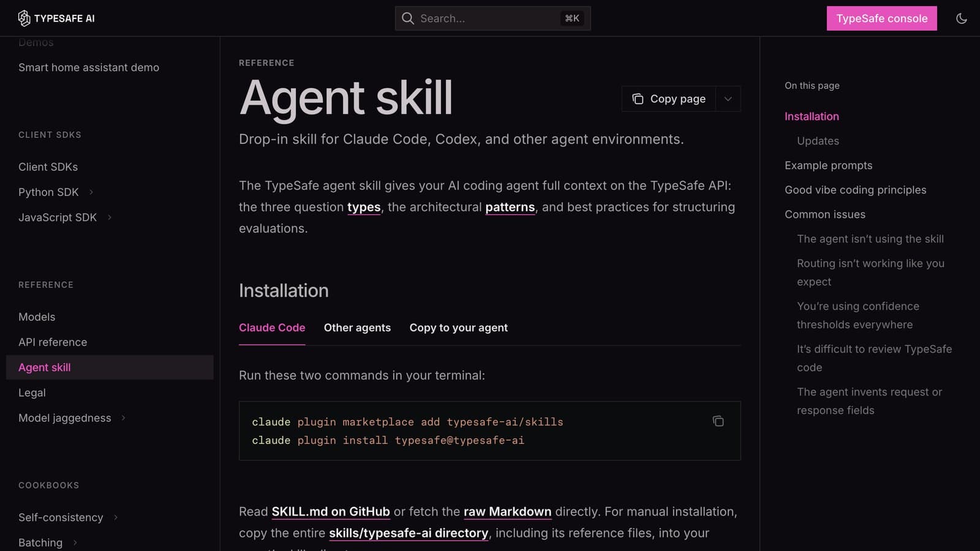The height and width of the screenshot is (551, 980).
Task: Click the Copy page button
Action: (668, 99)
